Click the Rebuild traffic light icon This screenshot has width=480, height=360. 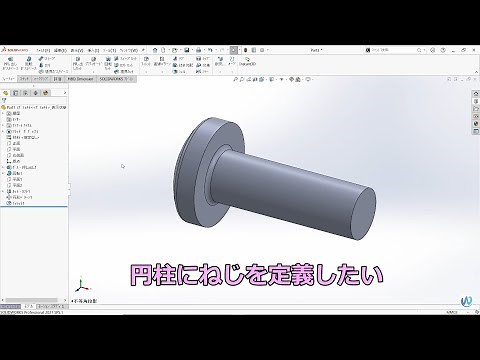click(x=246, y=50)
